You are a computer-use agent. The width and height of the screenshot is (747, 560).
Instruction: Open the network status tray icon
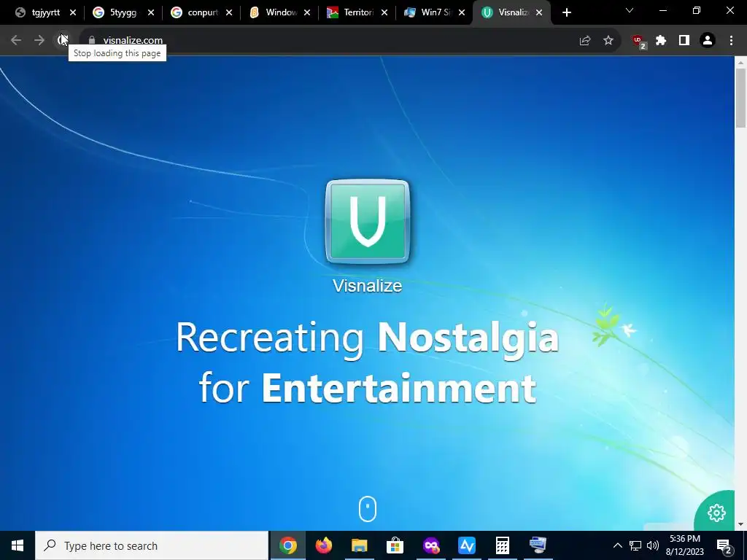(635, 545)
